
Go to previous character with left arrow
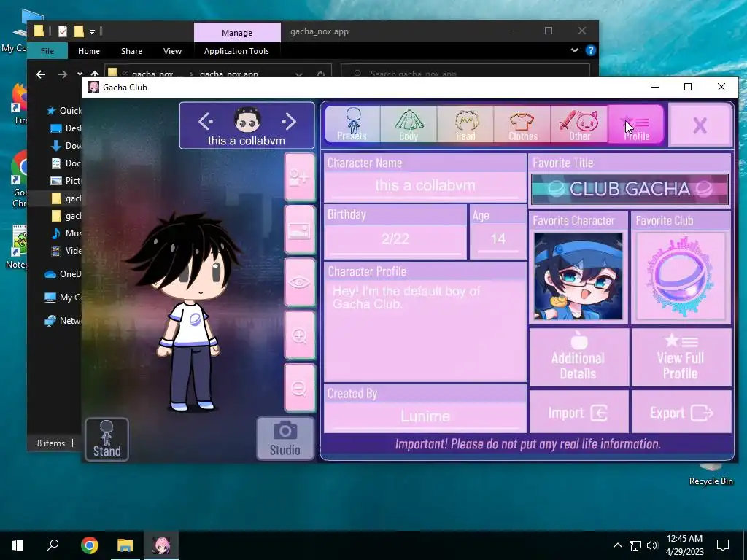point(206,122)
